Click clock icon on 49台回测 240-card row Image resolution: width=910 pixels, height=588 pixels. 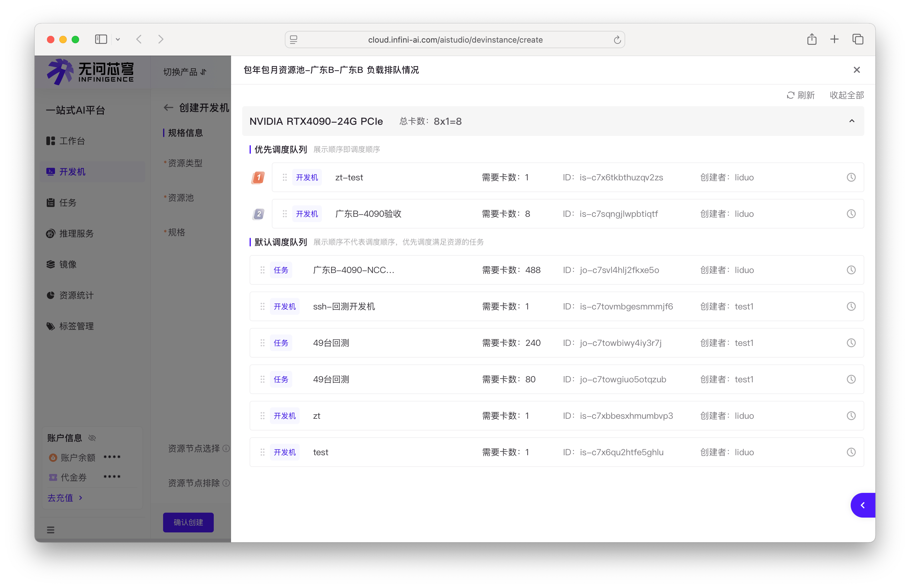pyautogui.click(x=851, y=343)
